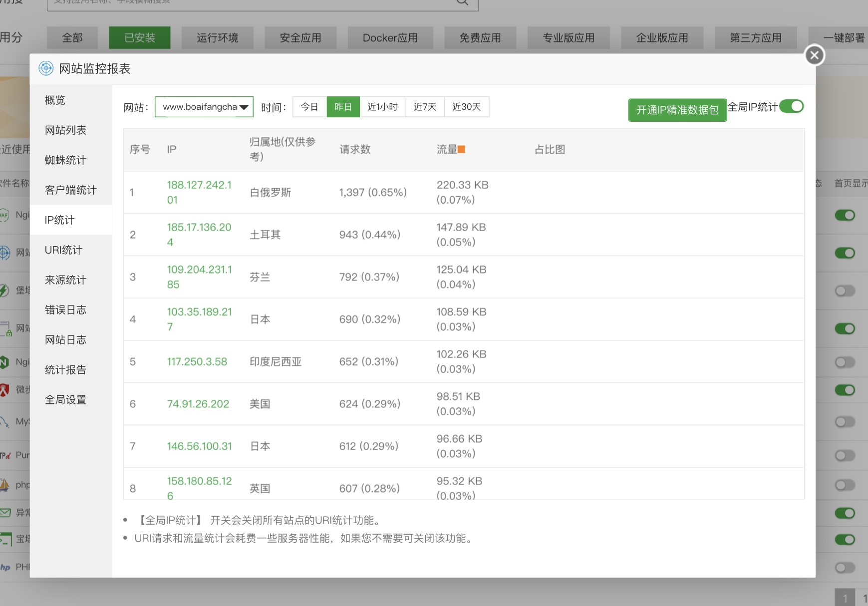Click 开通IP精准数据包 button

click(677, 110)
